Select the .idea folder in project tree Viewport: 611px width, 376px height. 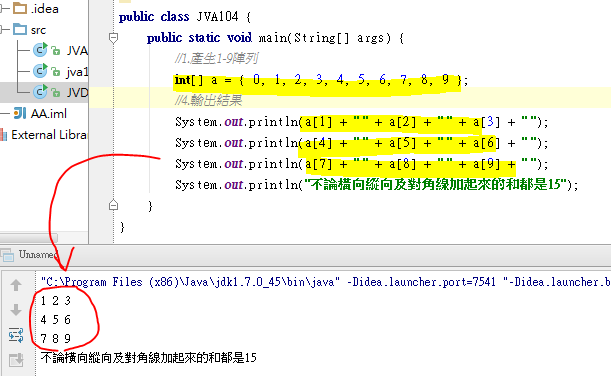(x=36, y=9)
